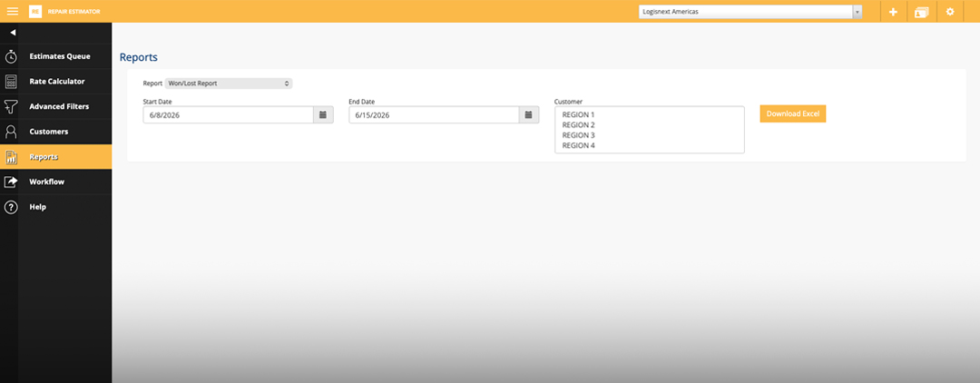Click the Start Date input field
980x383 pixels.
coord(228,115)
